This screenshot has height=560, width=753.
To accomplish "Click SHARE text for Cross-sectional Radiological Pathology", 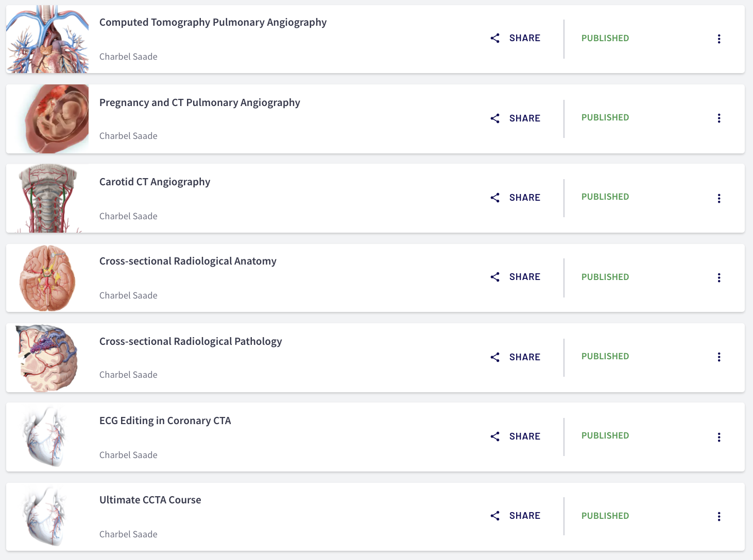I will point(525,357).
